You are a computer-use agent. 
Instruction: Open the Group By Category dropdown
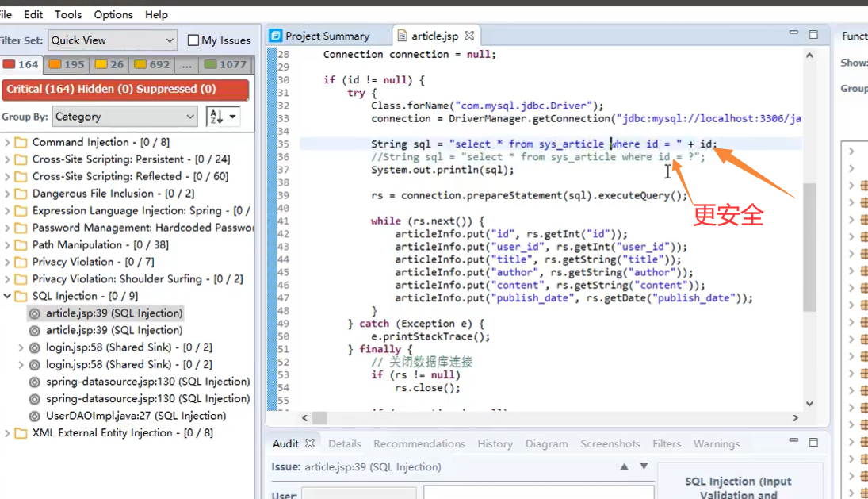[125, 117]
